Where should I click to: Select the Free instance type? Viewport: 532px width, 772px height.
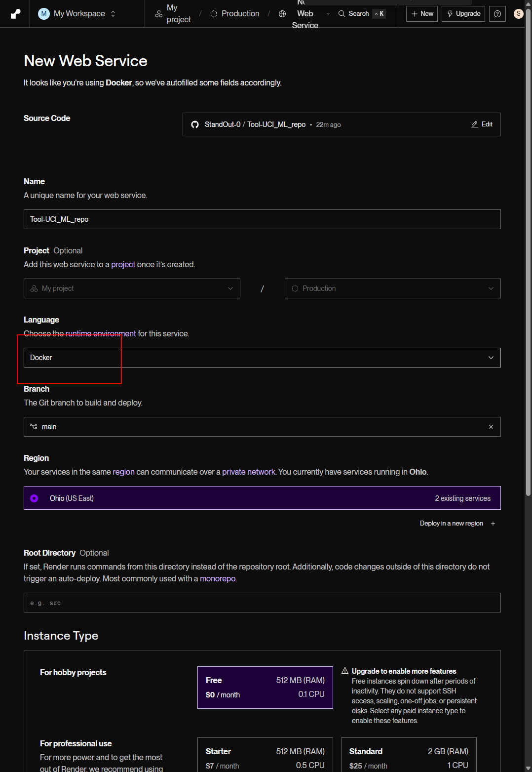[x=265, y=688]
